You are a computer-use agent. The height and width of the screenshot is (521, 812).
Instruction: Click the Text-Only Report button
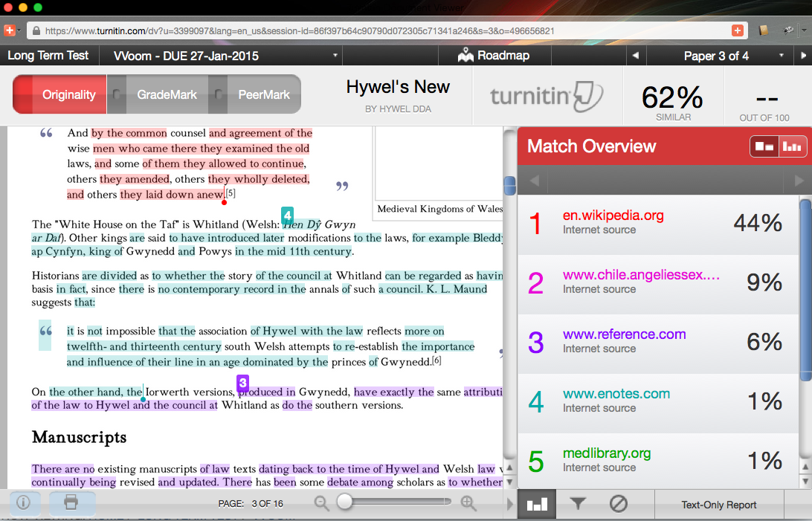718,505
